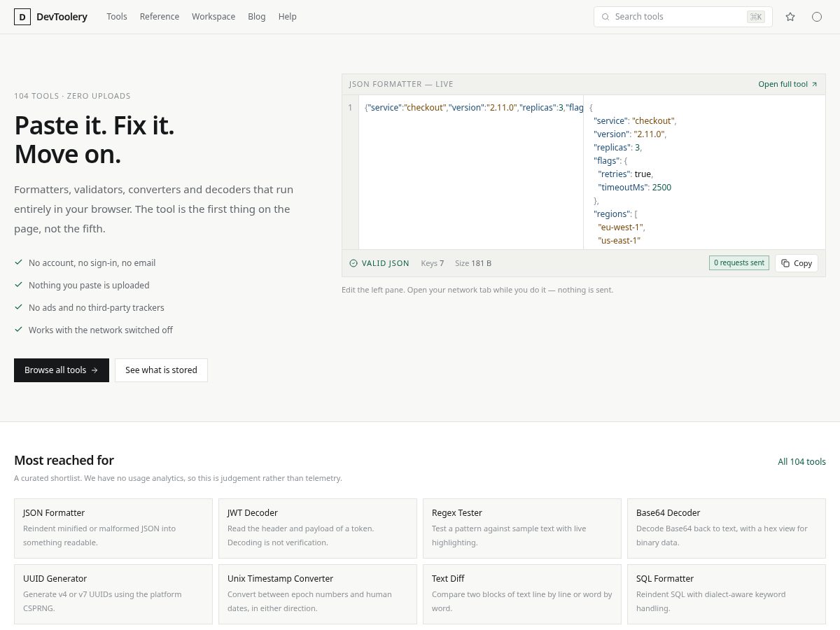840x630 pixels.
Task: Click See what is stored button
Action: pyautogui.click(x=161, y=370)
